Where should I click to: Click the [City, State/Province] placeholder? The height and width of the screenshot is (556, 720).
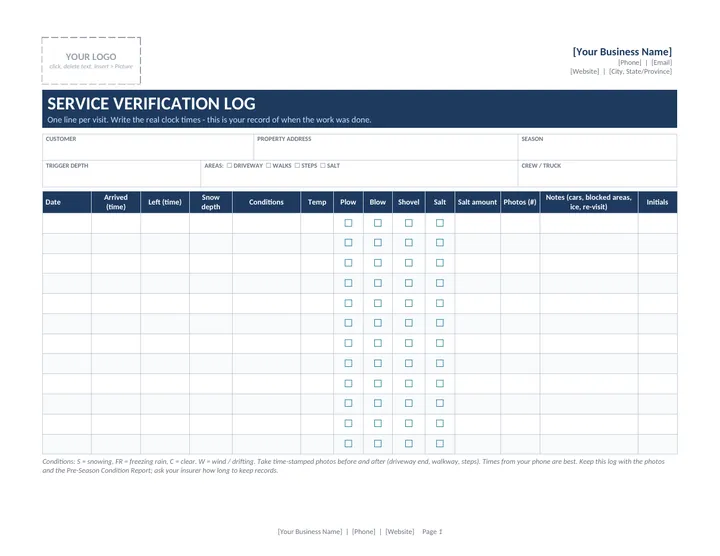point(640,72)
